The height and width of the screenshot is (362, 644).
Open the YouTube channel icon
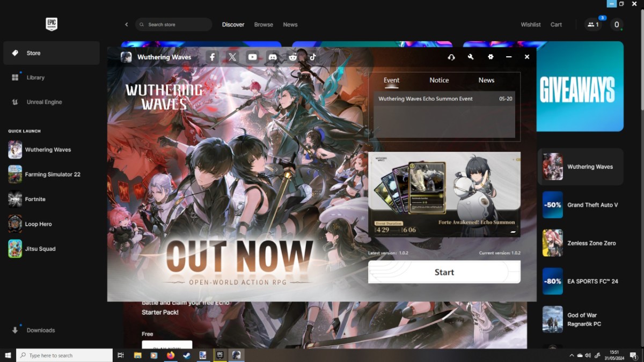click(x=252, y=57)
